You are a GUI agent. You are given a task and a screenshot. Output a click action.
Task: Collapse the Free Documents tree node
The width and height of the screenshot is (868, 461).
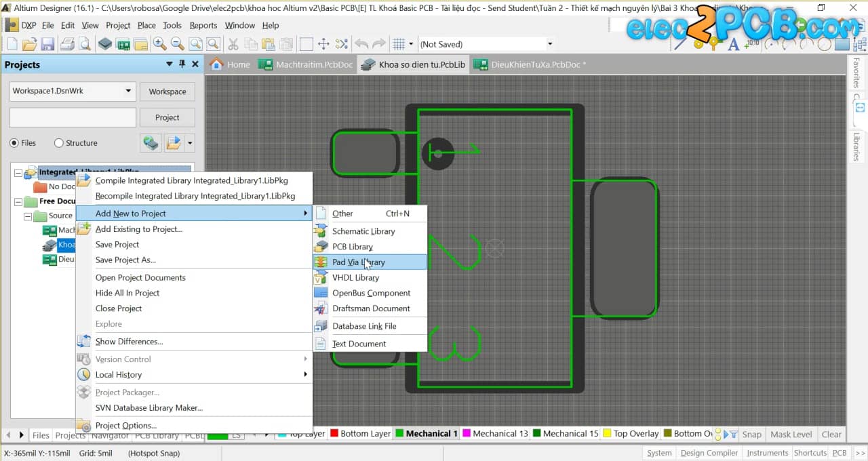tap(18, 201)
